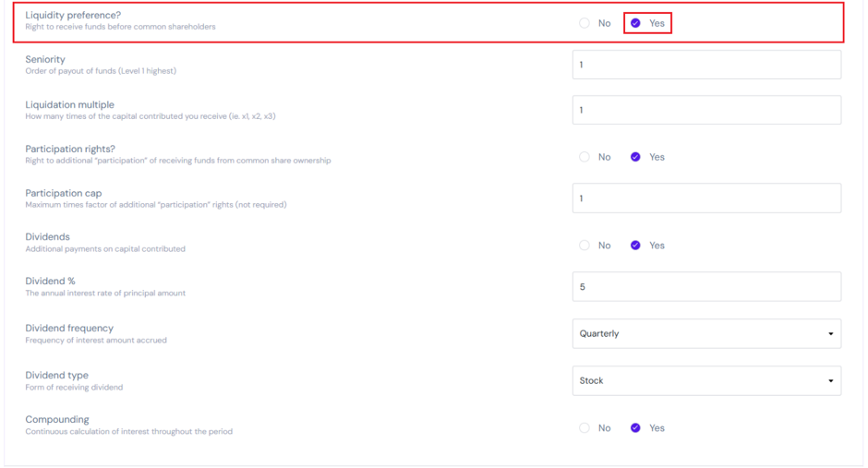Click the Liquidation multiple label

click(x=70, y=105)
